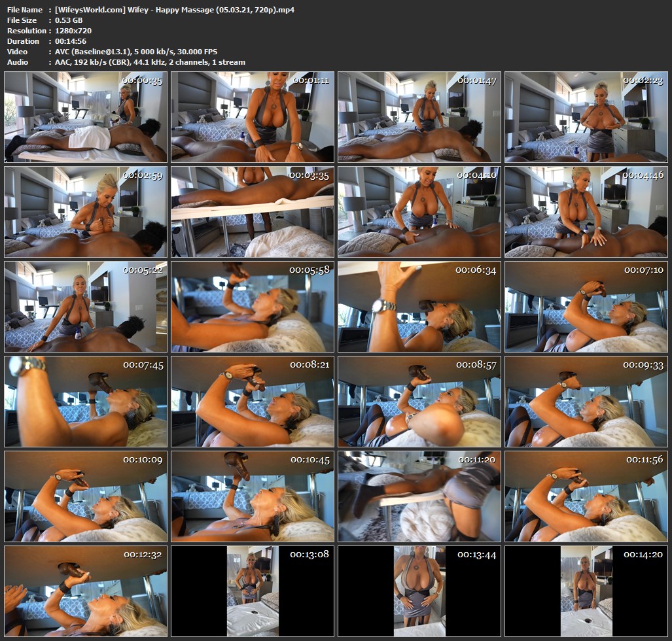Click the 'Duration' label
672x641 pixels.
click(x=23, y=41)
